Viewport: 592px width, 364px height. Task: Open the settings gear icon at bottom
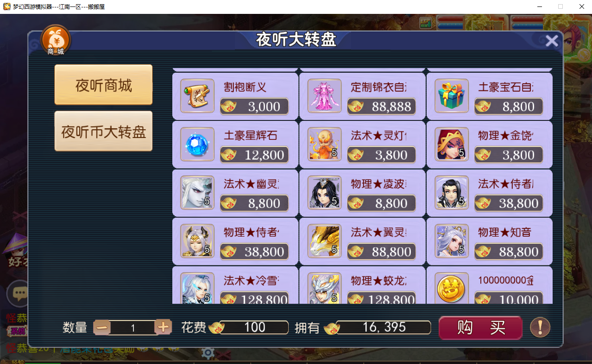208,353
